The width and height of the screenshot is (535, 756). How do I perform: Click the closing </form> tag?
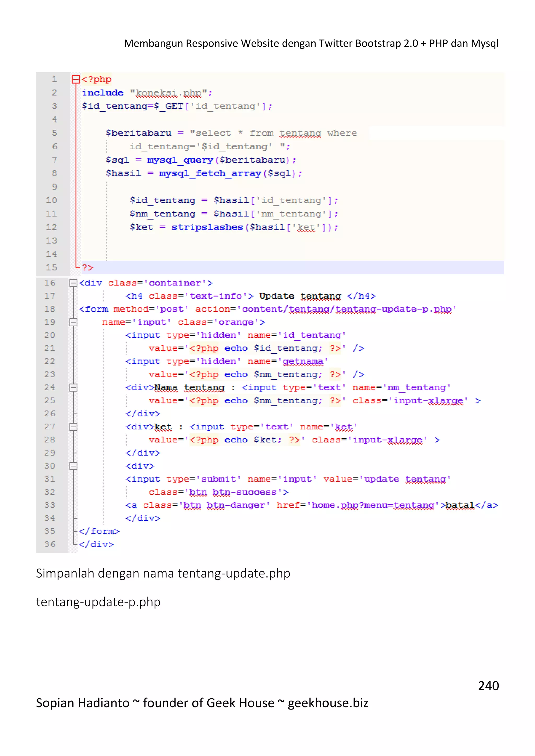(x=99, y=531)
